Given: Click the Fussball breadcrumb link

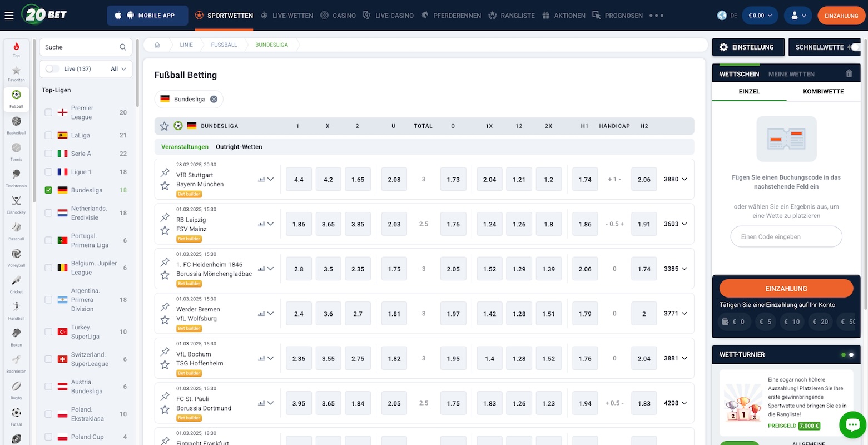Looking at the screenshot, I should [x=224, y=44].
